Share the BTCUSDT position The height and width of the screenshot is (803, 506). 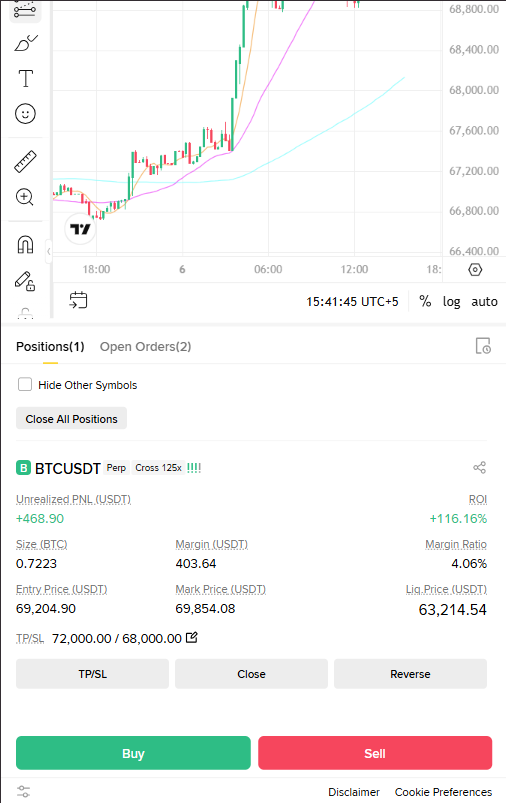coord(479,467)
